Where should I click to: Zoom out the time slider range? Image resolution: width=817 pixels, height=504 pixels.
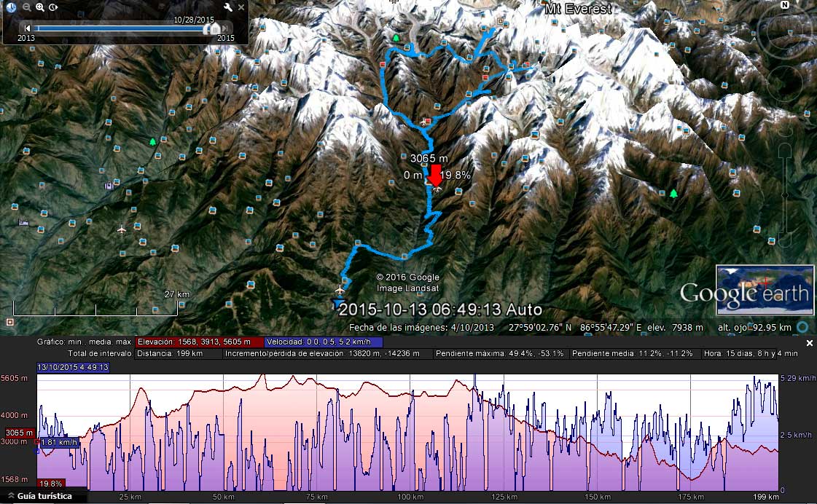click(26, 7)
